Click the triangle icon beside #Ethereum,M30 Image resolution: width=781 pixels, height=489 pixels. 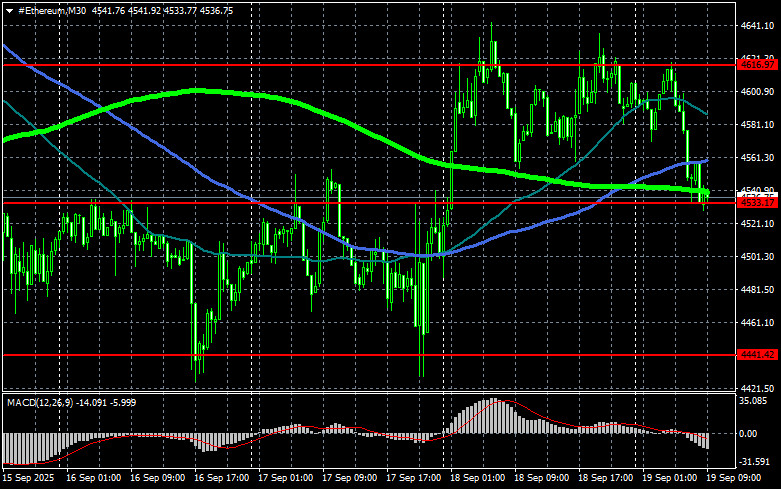[x=9, y=10]
